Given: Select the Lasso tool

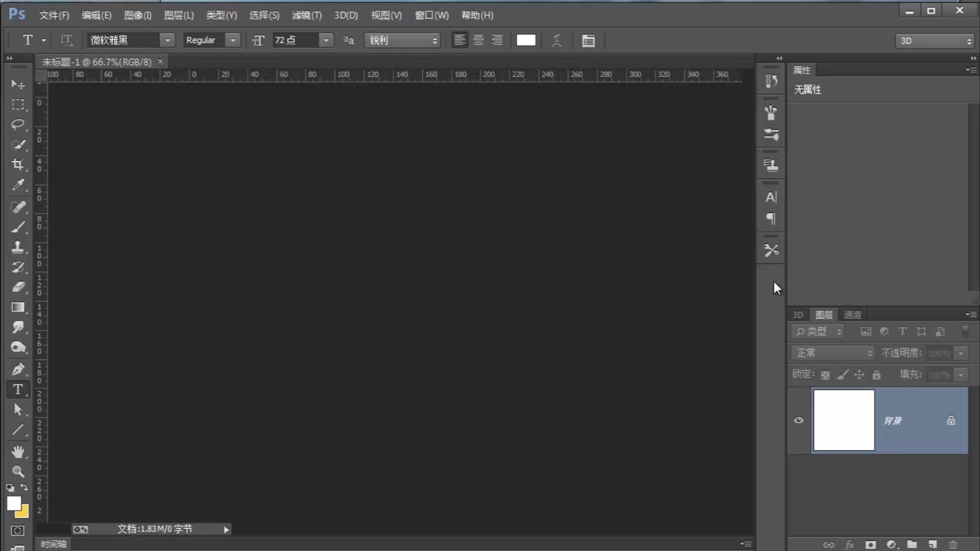Looking at the screenshot, I should [x=18, y=124].
